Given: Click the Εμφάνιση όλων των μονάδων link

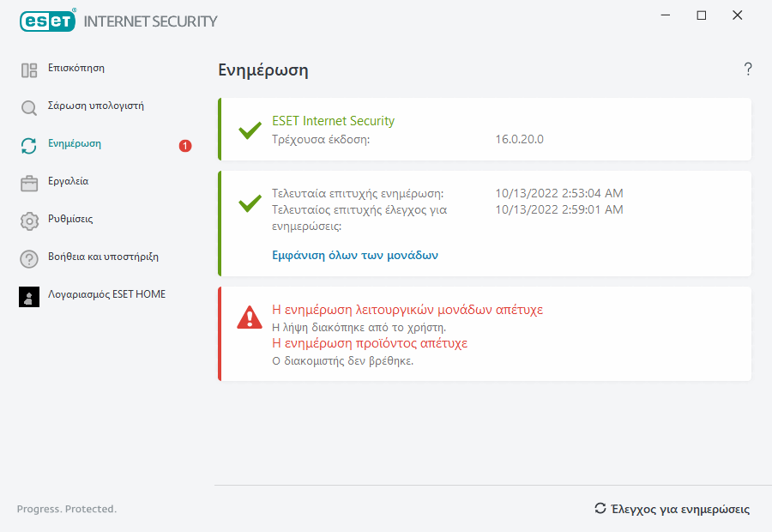Looking at the screenshot, I should 355,255.
